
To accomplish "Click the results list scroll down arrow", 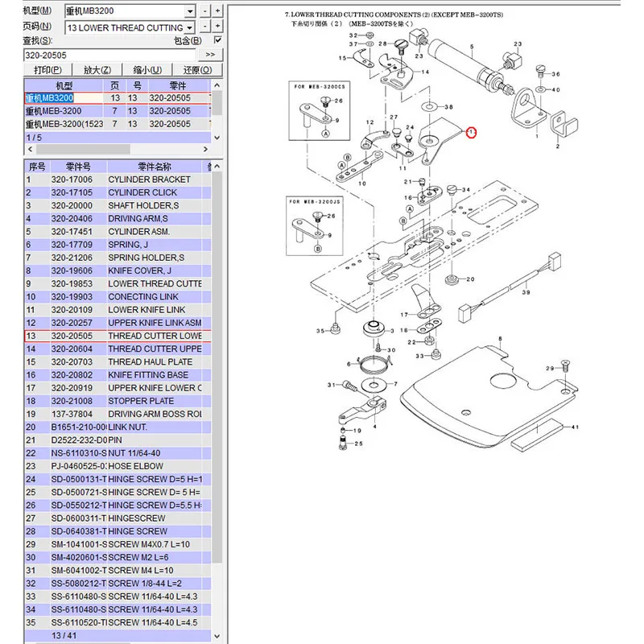I will [217, 138].
